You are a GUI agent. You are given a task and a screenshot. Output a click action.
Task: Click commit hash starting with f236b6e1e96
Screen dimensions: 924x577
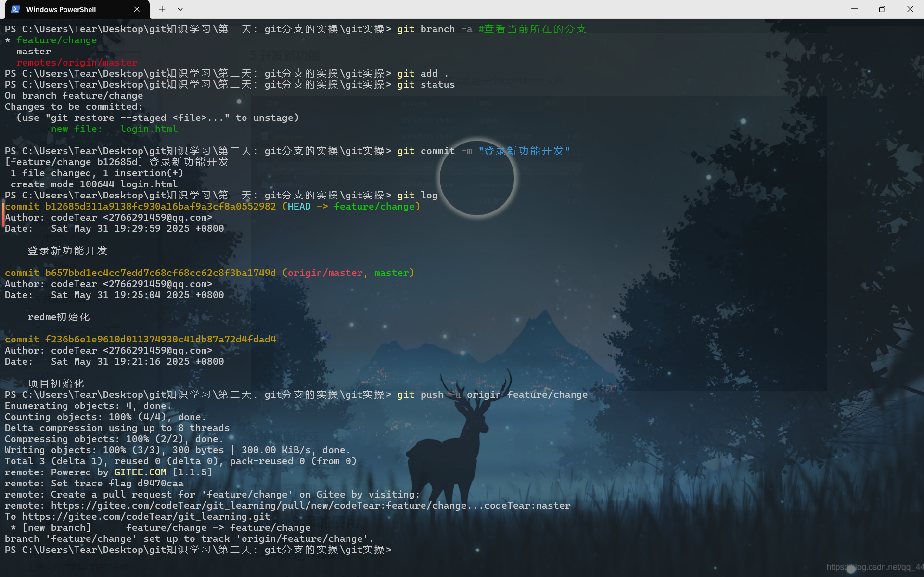pyautogui.click(x=160, y=339)
